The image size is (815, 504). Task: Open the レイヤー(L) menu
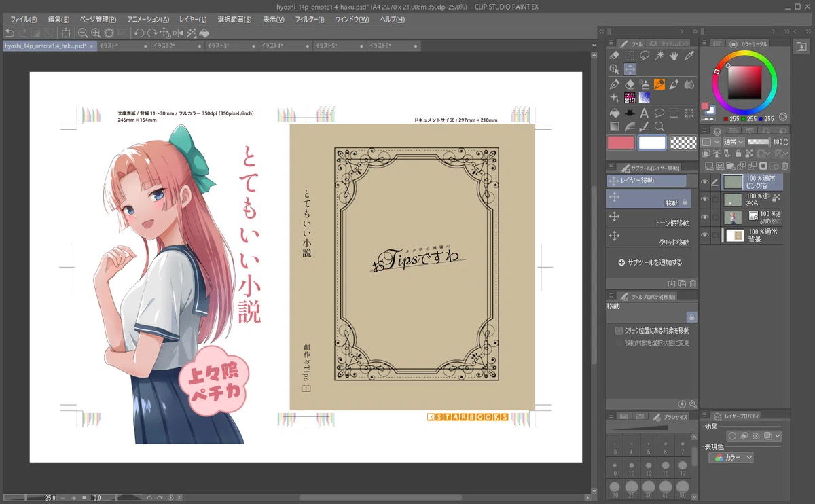click(x=194, y=19)
